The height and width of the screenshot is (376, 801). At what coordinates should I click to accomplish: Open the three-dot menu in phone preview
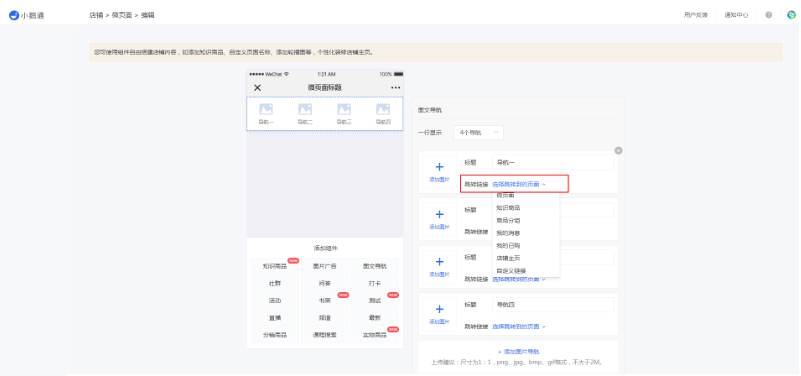pyautogui.click(x=395, y=88)
